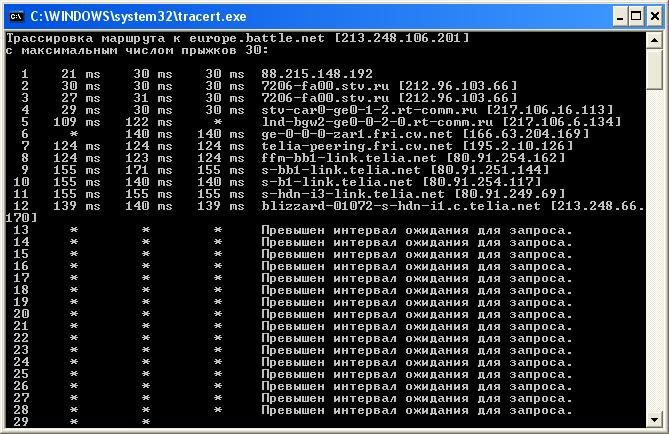Click the timeout message on hop 28
Screen dimensions: 669x434
(x=417, y=409)
